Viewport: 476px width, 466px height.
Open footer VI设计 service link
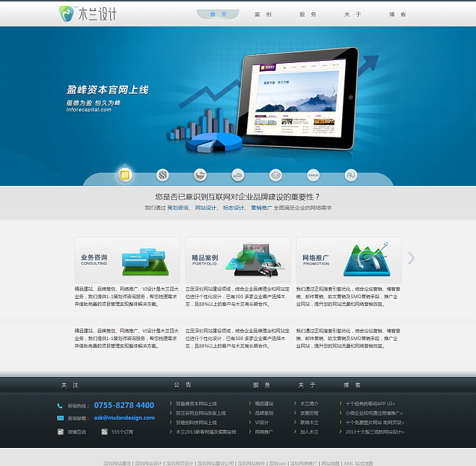pyautogui.click(x=262, y=423)
